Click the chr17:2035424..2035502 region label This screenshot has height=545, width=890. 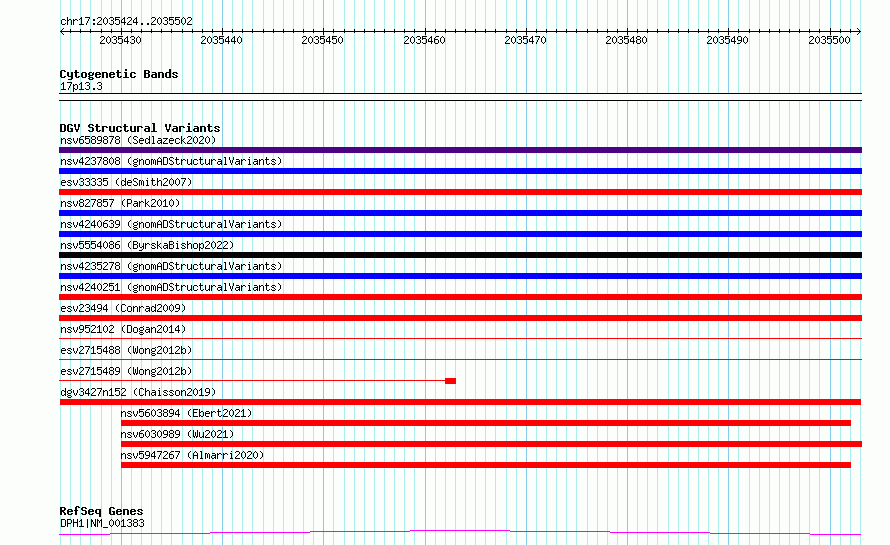126,21
